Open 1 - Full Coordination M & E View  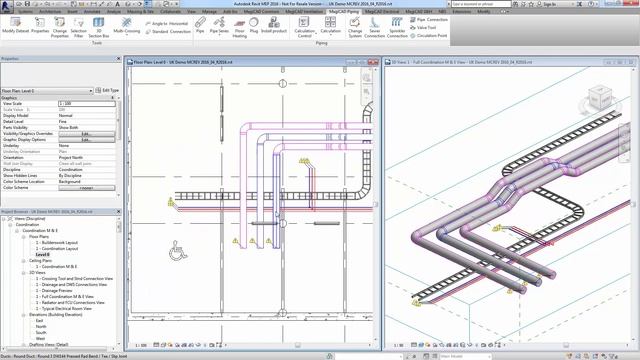pos(64,297)
